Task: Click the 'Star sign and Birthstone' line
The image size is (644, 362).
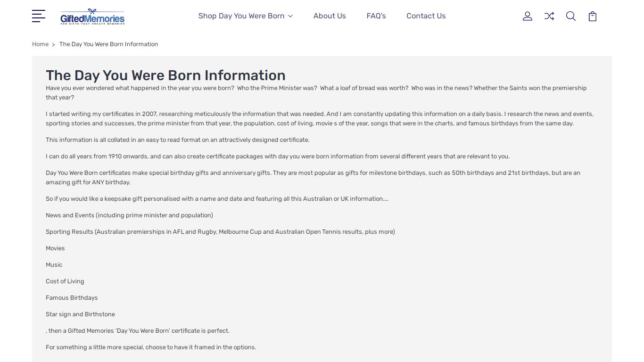Action: coord(80,314)
